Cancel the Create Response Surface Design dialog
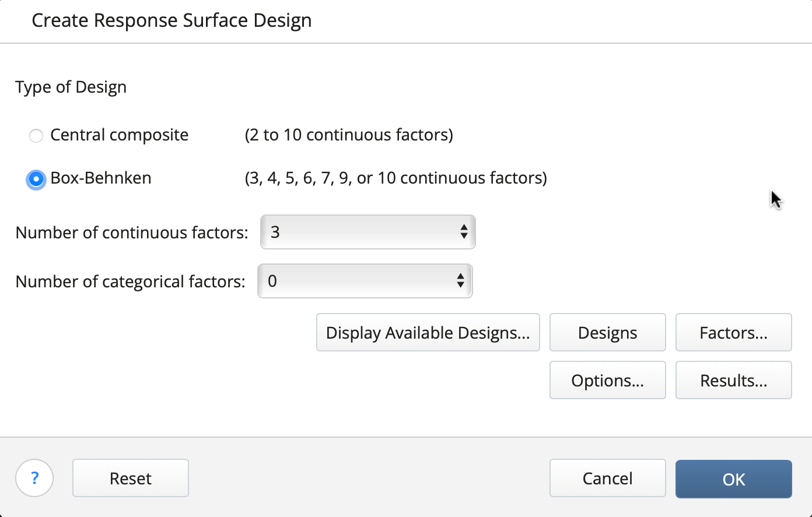The image size is (812, 517). [607, 478]
